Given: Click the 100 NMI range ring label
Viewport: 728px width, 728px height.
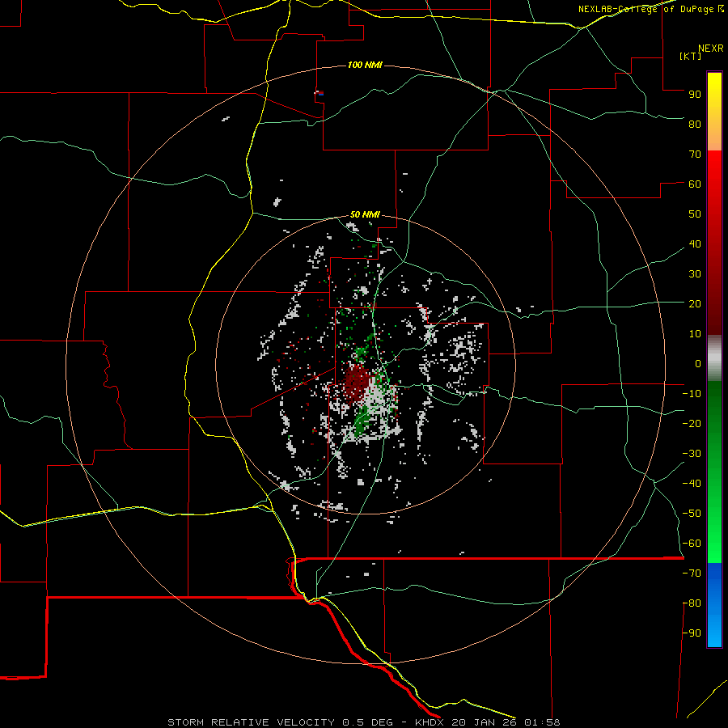Looking at the screenshot, I should click(x=365, y=65).
